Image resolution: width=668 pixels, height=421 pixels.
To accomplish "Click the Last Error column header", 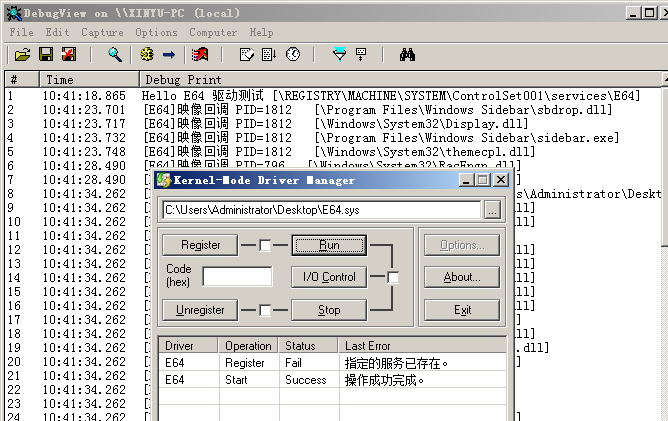I will pyautogui.click(x=367, y=346).
